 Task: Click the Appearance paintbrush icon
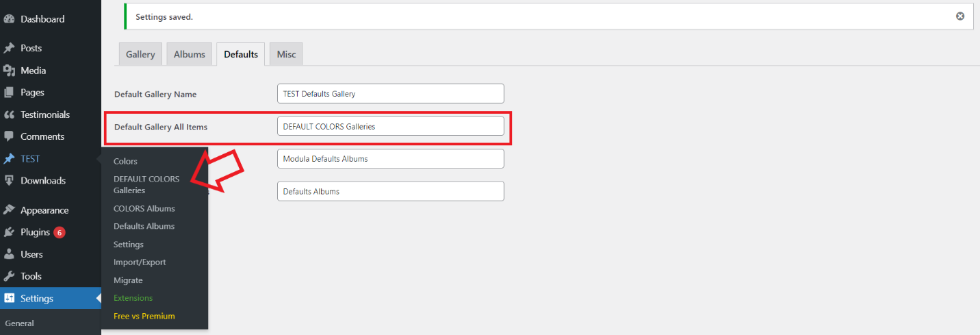click(9, 210)
